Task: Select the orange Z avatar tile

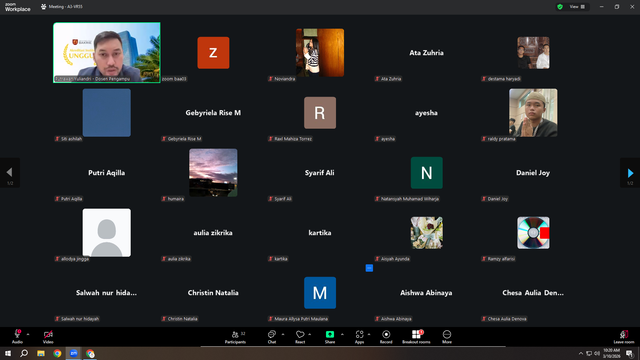Action: tap(213, 53)
